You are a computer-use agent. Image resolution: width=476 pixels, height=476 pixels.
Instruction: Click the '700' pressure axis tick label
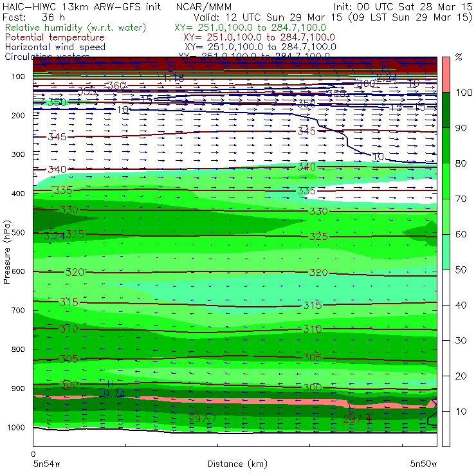coord(18,311)
